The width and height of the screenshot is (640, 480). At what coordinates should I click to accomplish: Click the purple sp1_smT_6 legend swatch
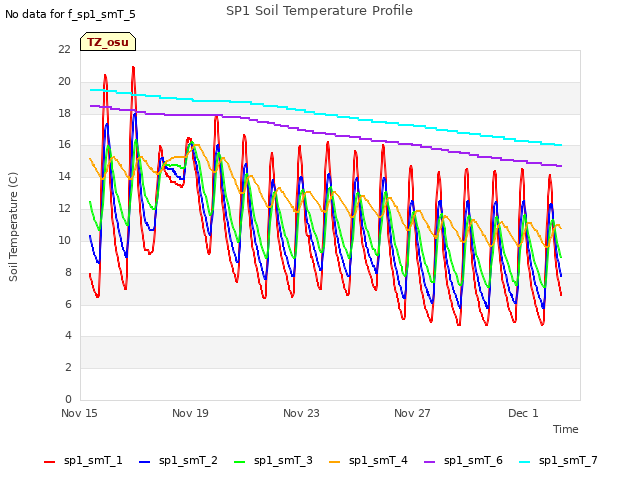tap(429, 462)
